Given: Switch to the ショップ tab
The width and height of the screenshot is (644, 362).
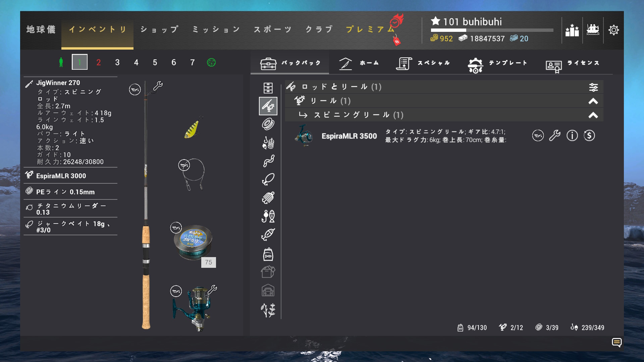Looking at the screenshot, I should click(159, 29).
